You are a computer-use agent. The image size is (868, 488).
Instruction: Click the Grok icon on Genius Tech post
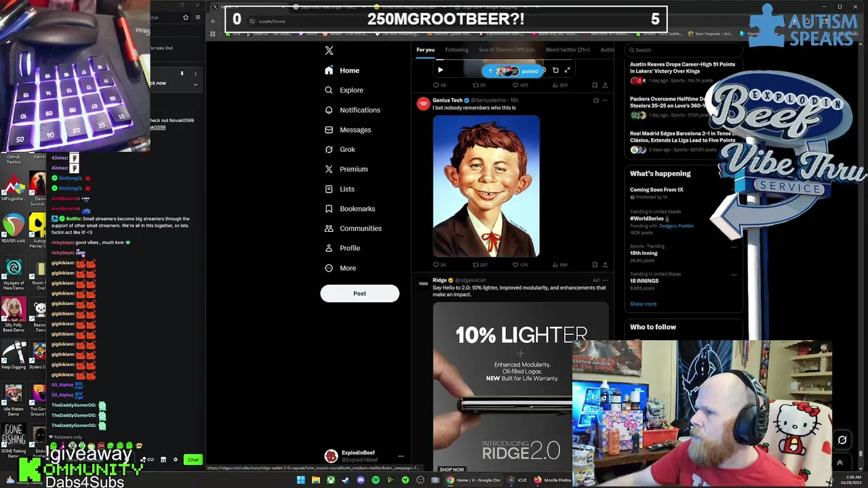point(596,100)
